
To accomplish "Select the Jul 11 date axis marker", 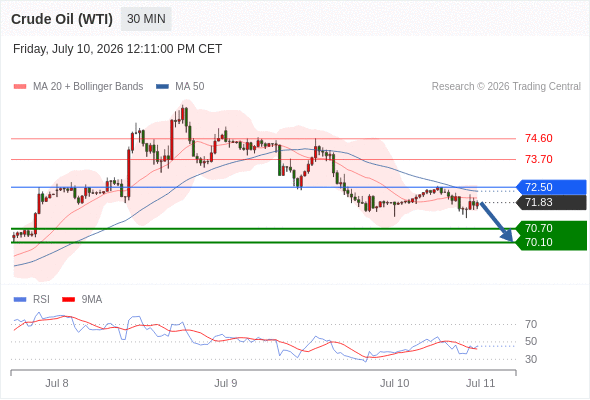I will pos(481,383).
